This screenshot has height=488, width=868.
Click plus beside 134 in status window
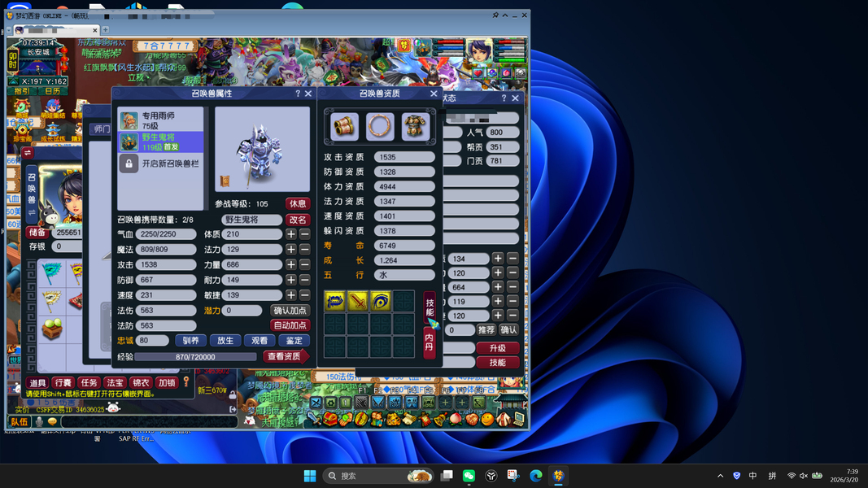click(498, 259)
